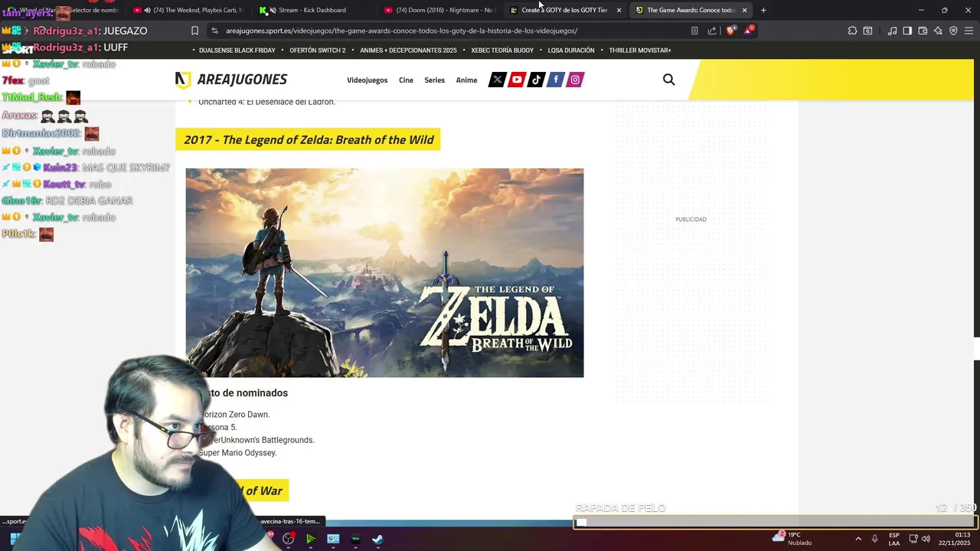This screenshot has width=980, height=551.
Task: Close The Game Awards tab
Action: (744, 10)
